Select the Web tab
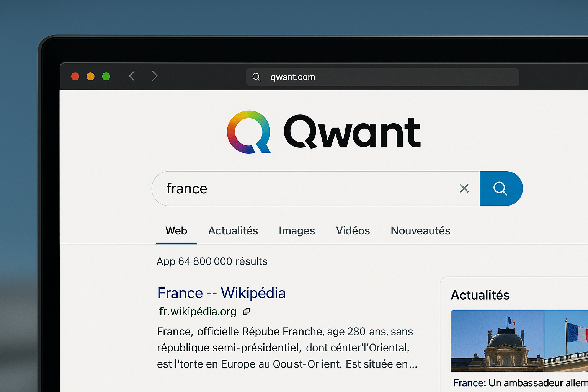 176,231
